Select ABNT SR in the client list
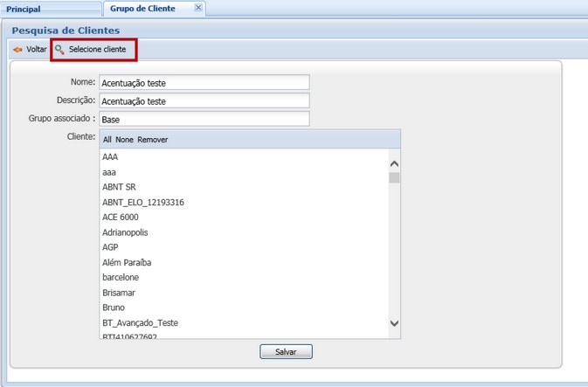The width and height of the screenshot is (588, 387). pyautogui.click(x=119, y=187)
